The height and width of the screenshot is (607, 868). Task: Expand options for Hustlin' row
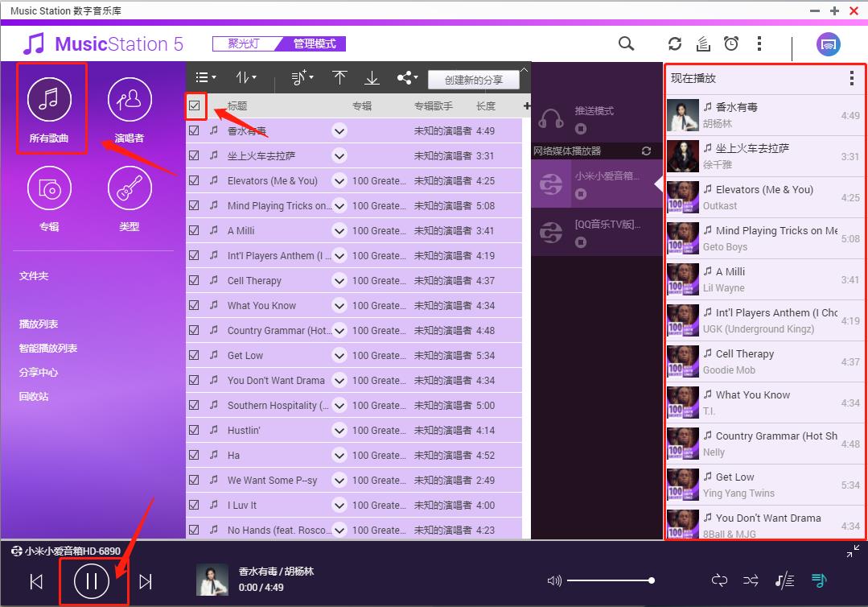[x=339, y=431]
